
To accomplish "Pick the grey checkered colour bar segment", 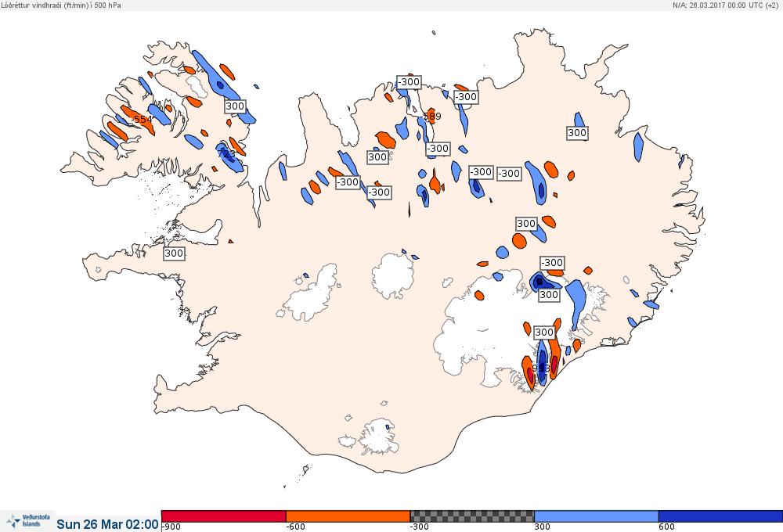I will coord(472,516).
